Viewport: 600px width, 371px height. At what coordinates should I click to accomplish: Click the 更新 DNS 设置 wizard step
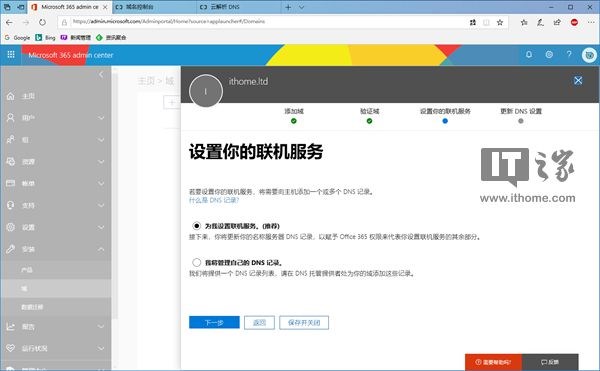(x=521, y=115)
